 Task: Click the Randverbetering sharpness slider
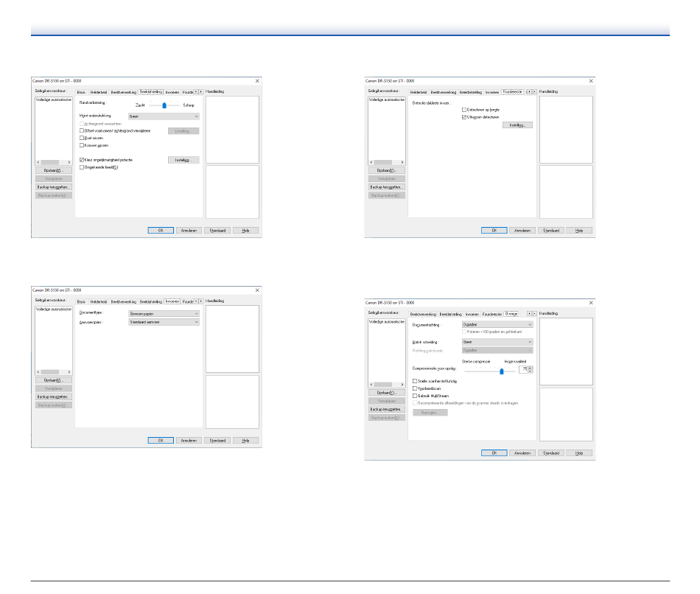[x=164, y=105]
